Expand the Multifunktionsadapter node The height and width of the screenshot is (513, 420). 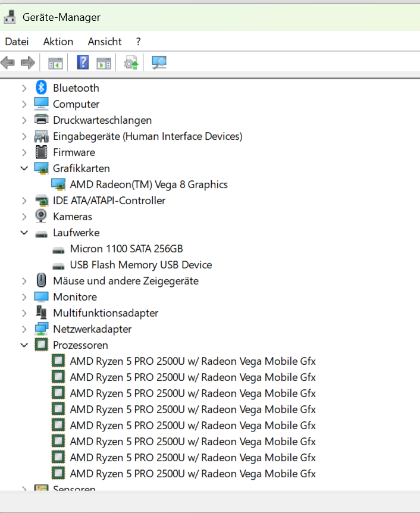pos(24,313)
